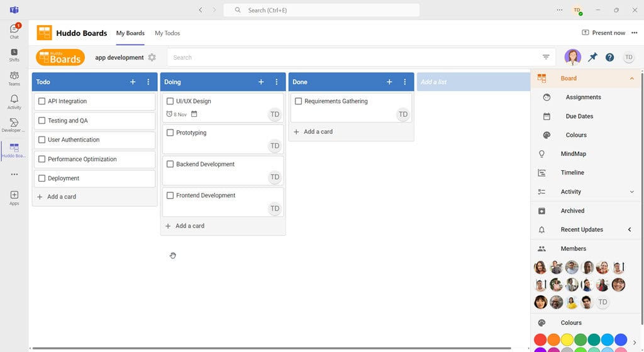Open the Archived section

(572, 211)
